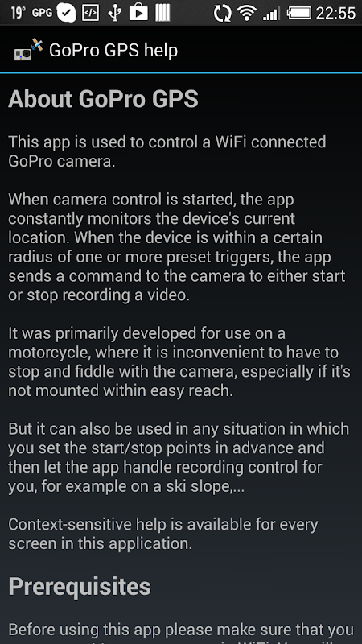Tap the USB connection status icon
The height and width of the screenshot is (644, 362).
click(114, 13)
